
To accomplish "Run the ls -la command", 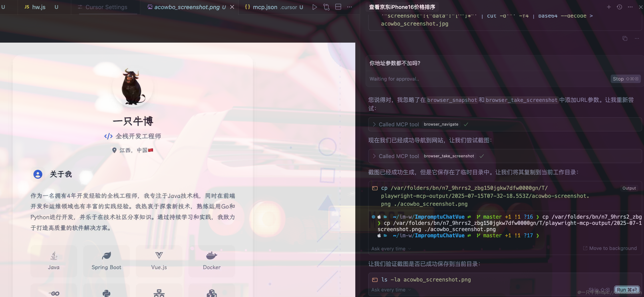I will point(627,290).
